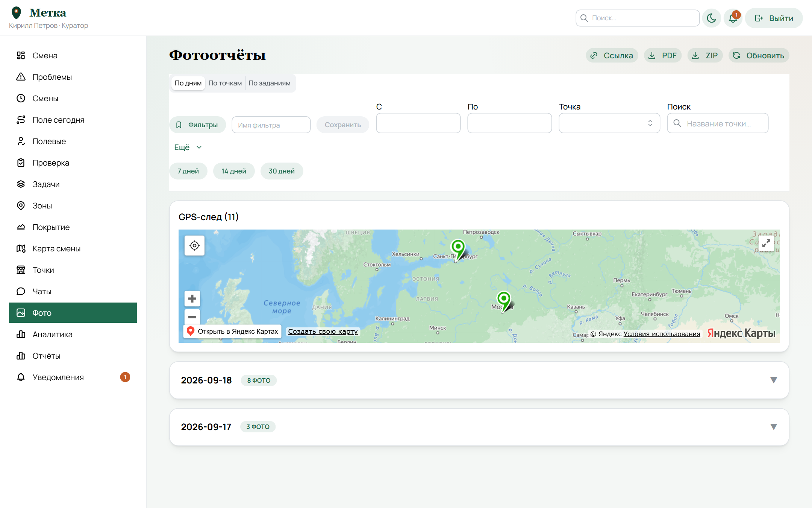Click the Фильтры button
This screenshot has height=508, width=812.
198,125
